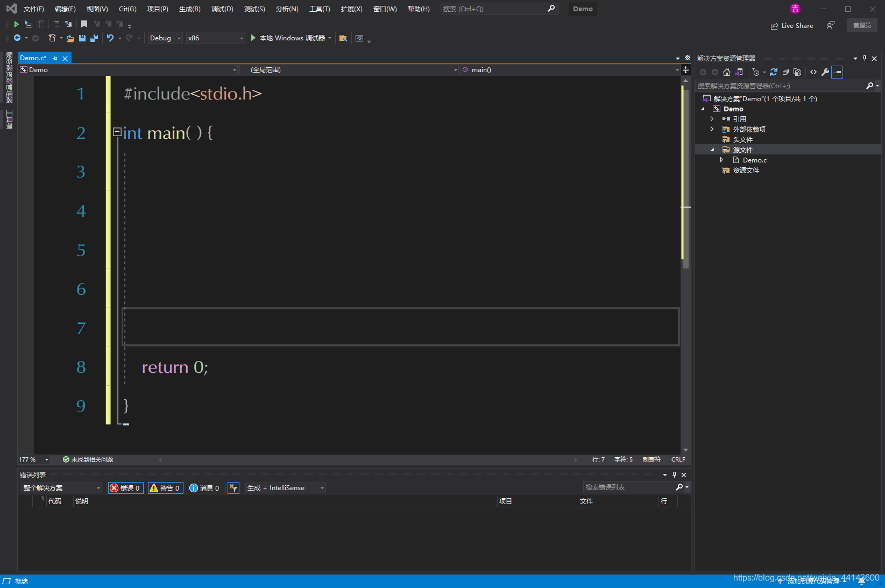This screenshot has width=885, height=588.
Task: Click the no issues found indicator
Action: point(88,459)
